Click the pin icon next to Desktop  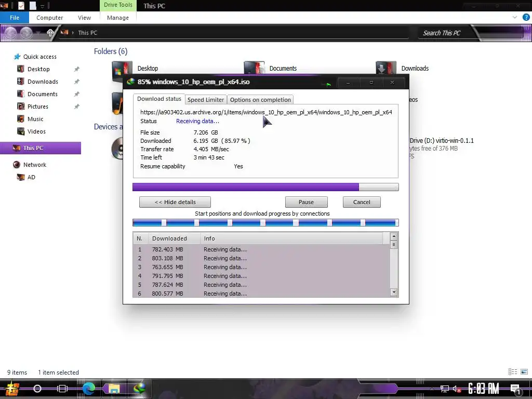[77, 69]
